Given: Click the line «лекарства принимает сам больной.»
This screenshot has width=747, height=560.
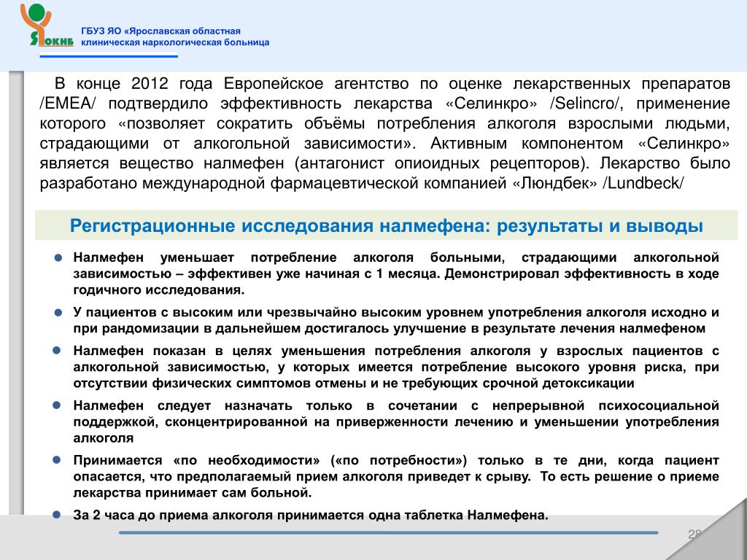Looking at the screenshot, I should pos(193,493).
